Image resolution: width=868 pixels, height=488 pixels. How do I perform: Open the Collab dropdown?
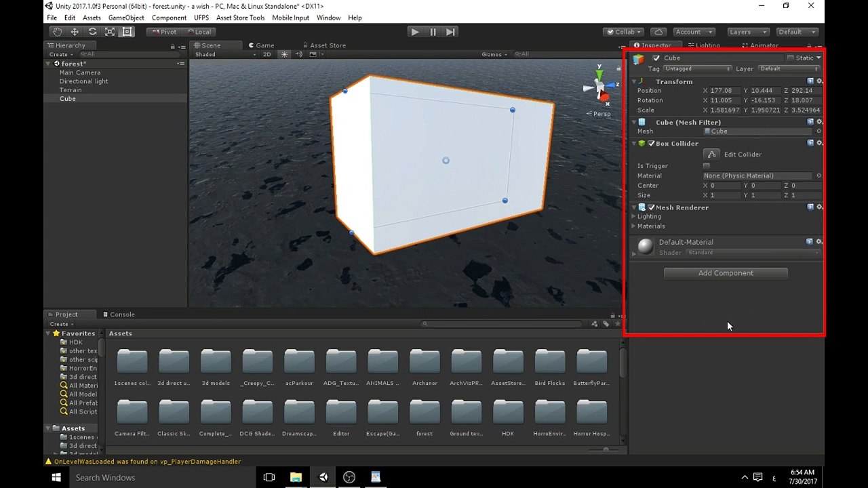click(624, 32)
